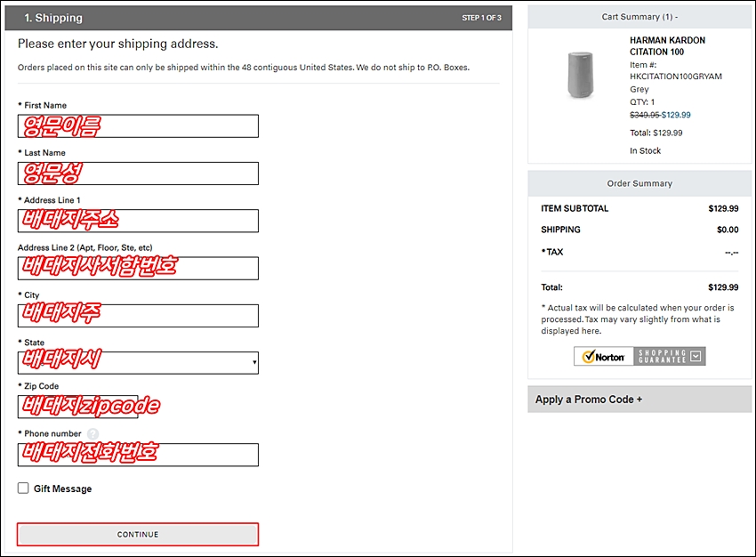Click the Order Summary header
This screenshot has height=557, width=756.
coord(639,183)
